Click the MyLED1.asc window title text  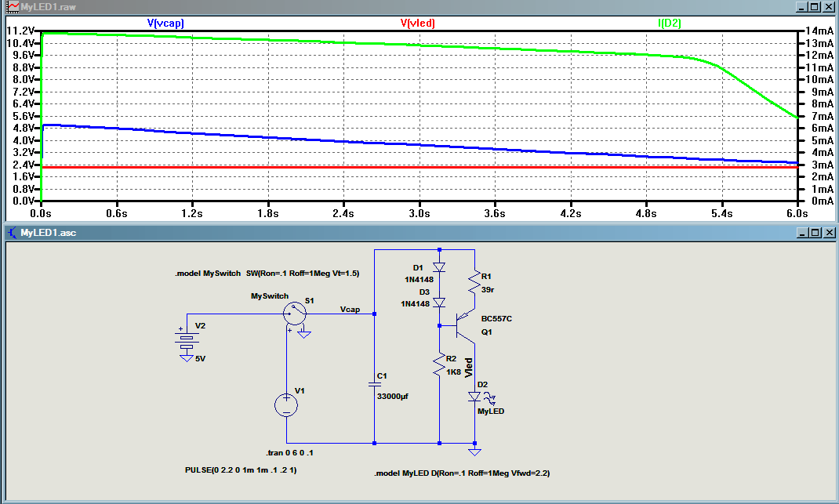pyautogui.click(x=48, y=233)
